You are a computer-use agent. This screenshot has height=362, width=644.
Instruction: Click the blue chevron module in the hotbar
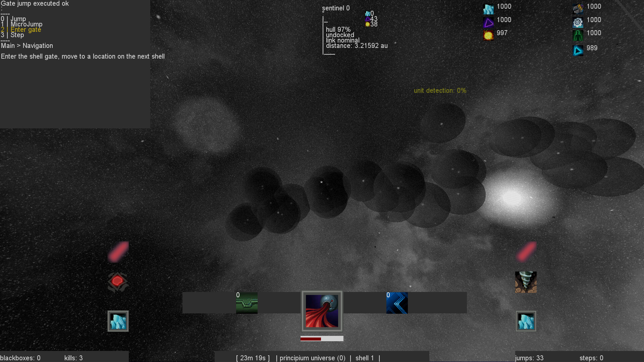pyautogui.click(x=397, y=303)
